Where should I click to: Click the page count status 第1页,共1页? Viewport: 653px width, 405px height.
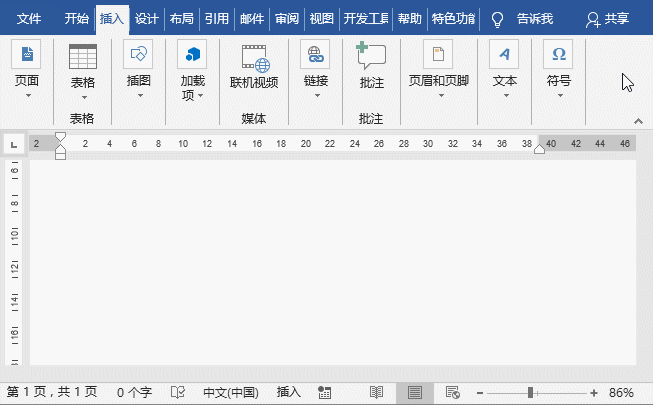tap(52, 392)
